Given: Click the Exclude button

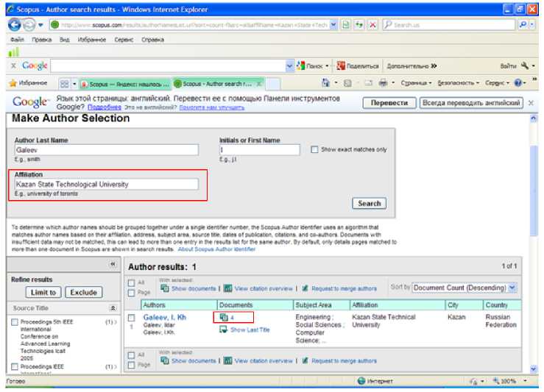Looking at the screenshot, I should 84,292.
